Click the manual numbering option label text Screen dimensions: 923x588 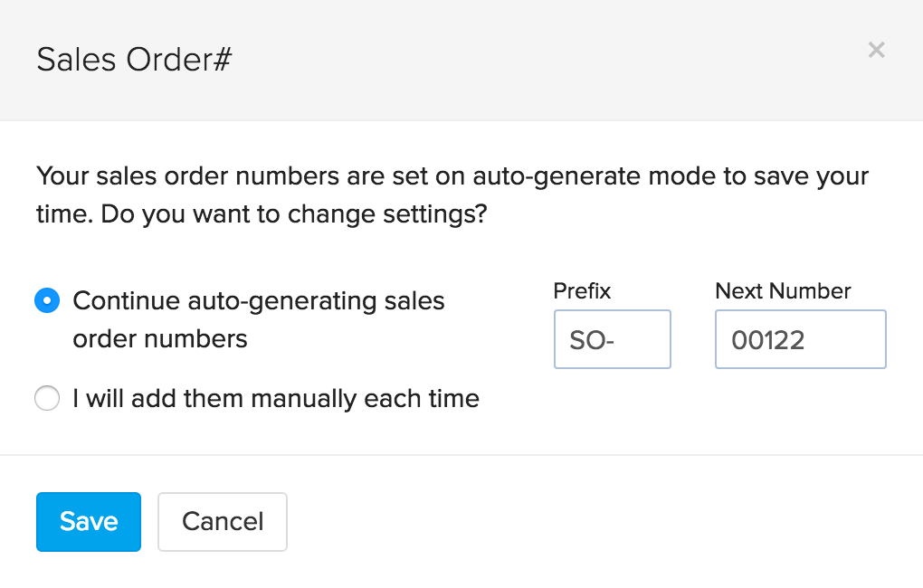click(275, 398)
